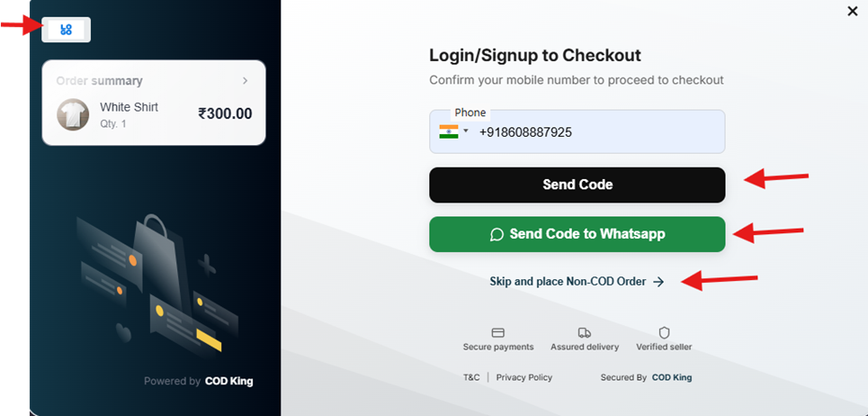Image resolution: width=868 pixels, height=416 pixels.
Task: Click the Assured delivery truck icon
Action: pyautogui.click(x=584, y=332)
